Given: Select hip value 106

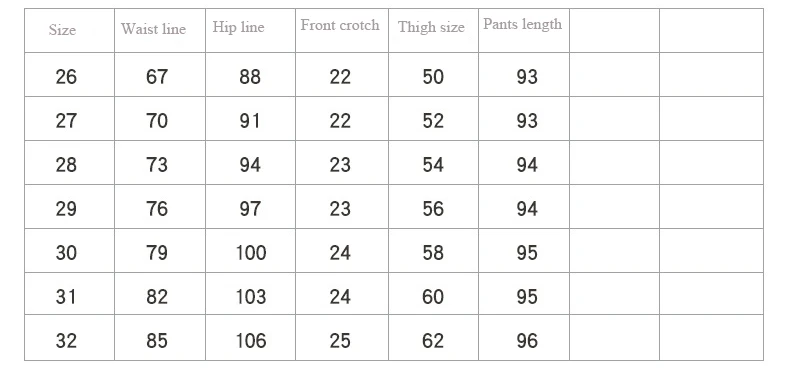Looking at the screenshot, I should [250, 341].
